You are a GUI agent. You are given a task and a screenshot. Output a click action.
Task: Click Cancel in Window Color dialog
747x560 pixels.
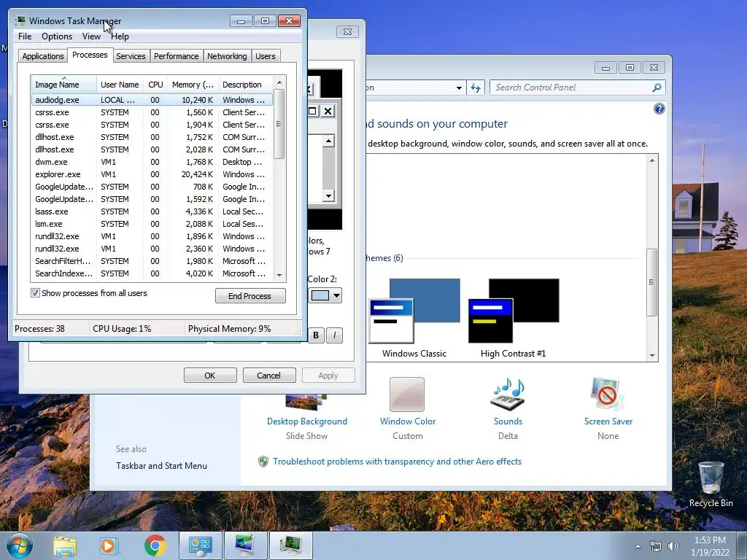click(x=268, y=376)
